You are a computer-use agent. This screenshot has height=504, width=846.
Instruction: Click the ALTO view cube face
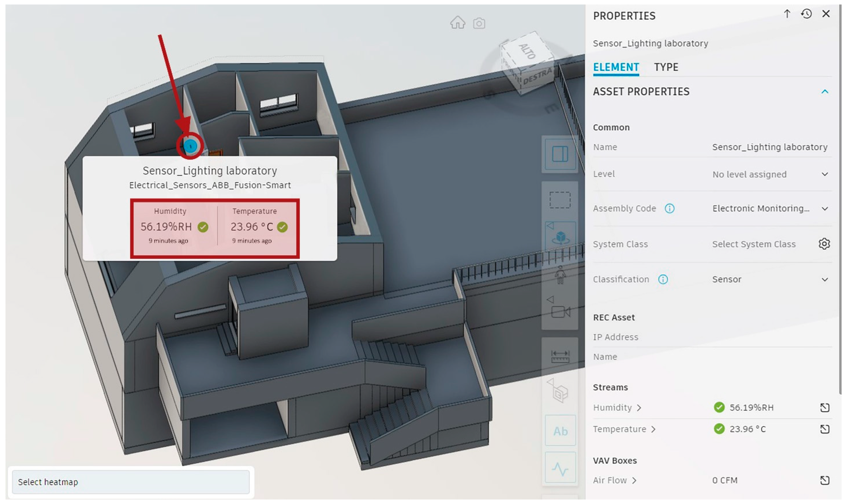pos(527,51)
